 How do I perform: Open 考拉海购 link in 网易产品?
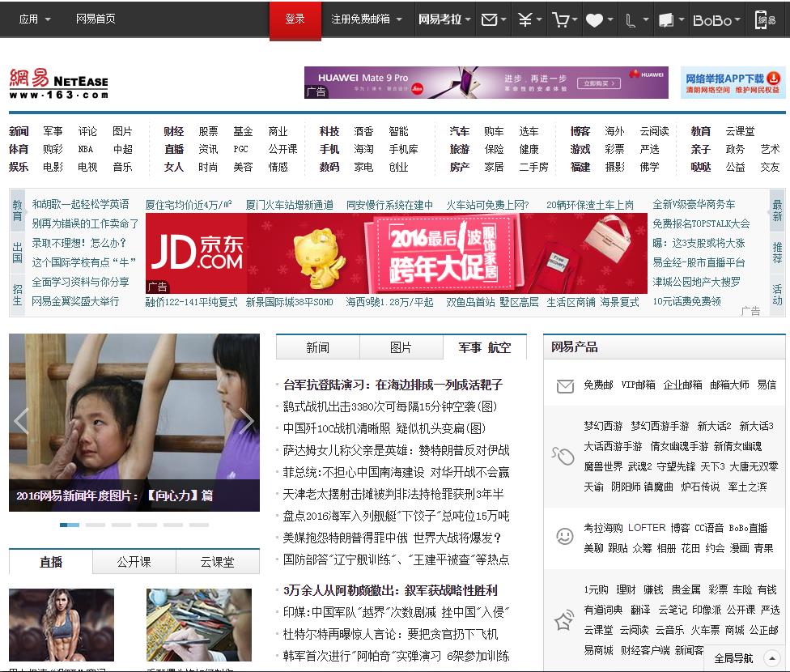pyautogui.click(x=603, y=528)
